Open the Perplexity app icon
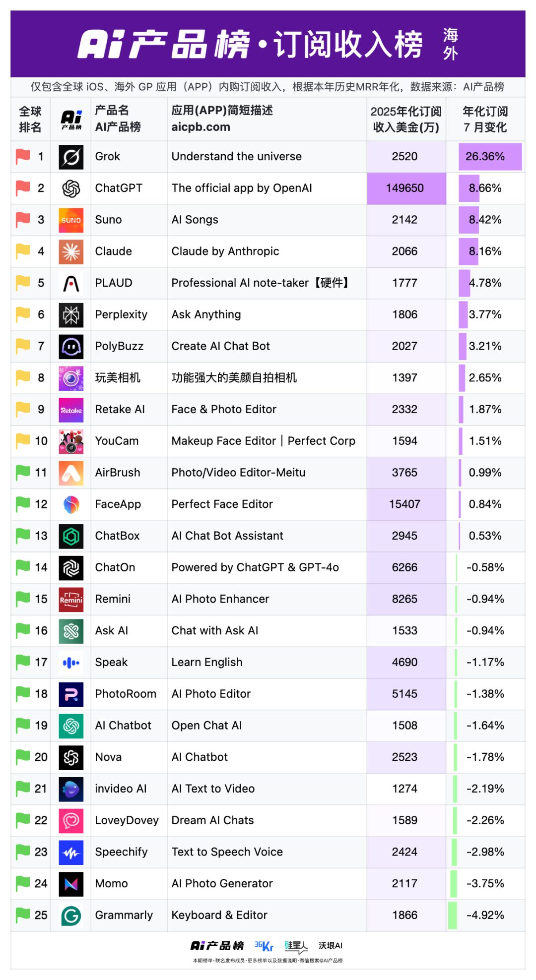This screenshot has height=980, width=536. click(71, 315)
